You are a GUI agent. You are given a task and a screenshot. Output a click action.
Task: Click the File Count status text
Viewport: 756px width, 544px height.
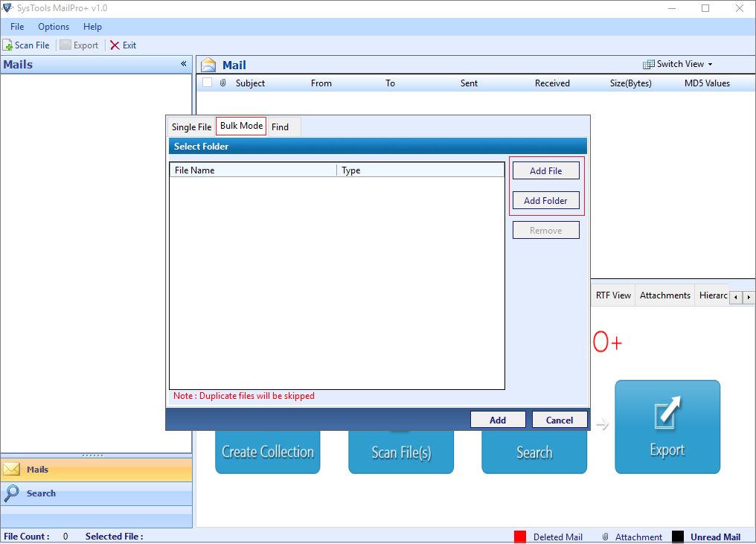pos(27,537)
